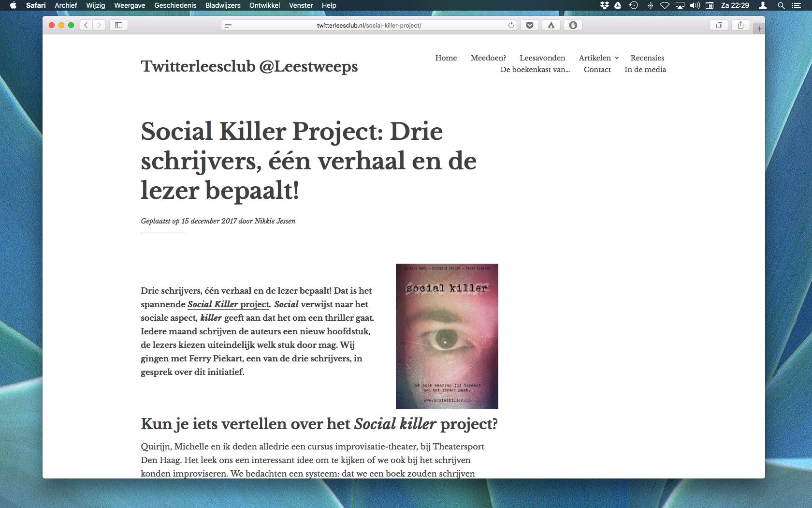This screenshot has height=508, width=812.
Task: Open the Recensies nav link
Action: 647,58
